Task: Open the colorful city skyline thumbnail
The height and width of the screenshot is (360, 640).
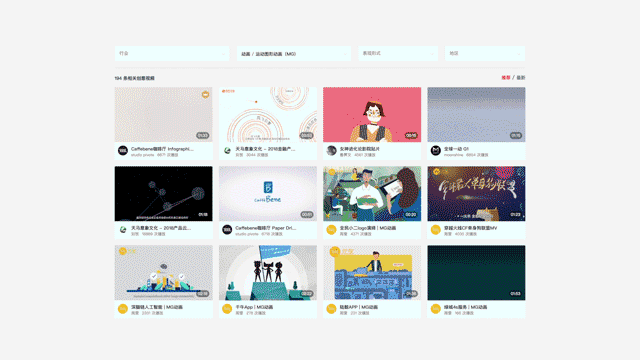Action: pos(163,273)
